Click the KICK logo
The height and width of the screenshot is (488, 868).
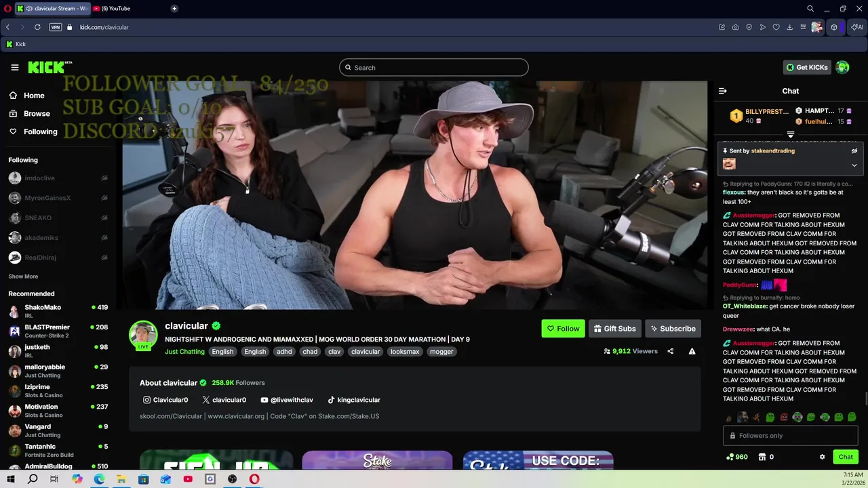[50, 67]
